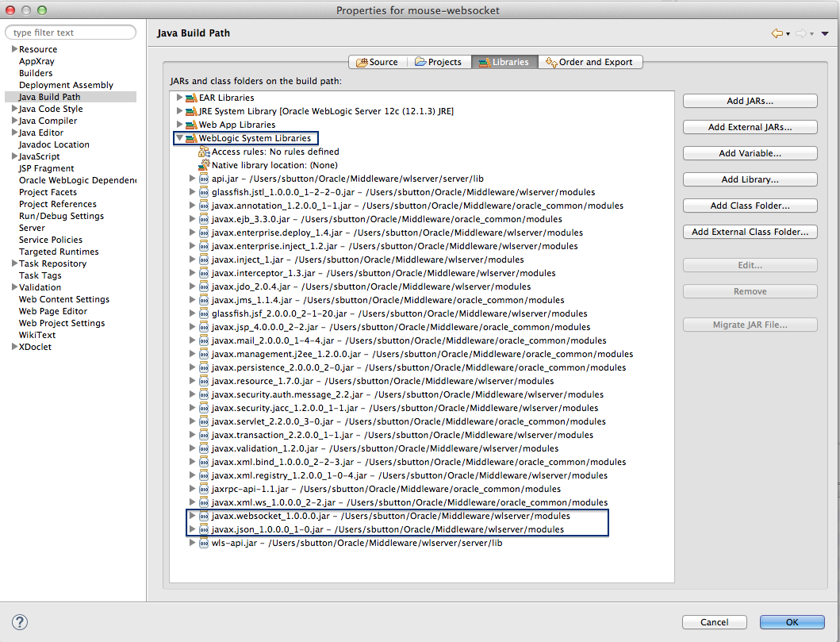This screenshot has height=642, width=840.
Task: Click the jaxrpc-api-1.1.jar jar icon
Action: tap(204, 490)
